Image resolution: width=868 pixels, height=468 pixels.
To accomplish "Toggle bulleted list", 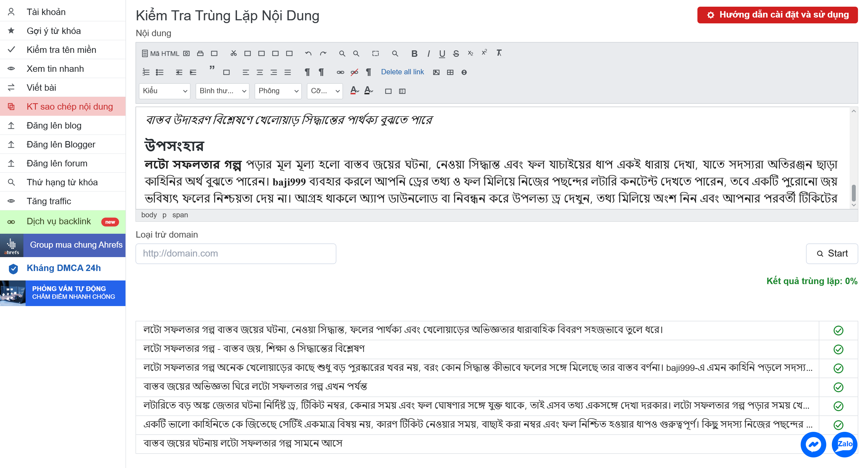I will coord(160,72).
